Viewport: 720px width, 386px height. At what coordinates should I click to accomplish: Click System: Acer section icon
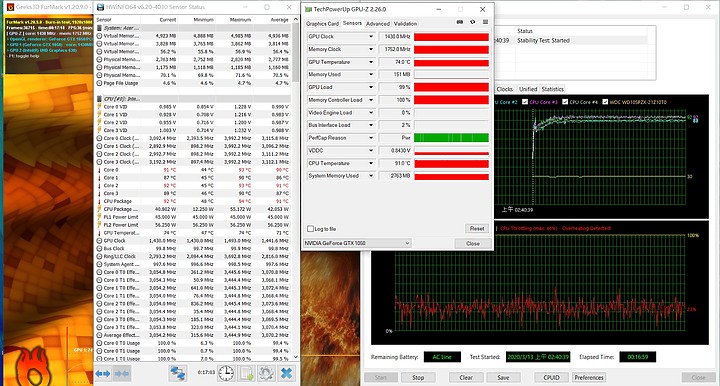tap(99, 28)
